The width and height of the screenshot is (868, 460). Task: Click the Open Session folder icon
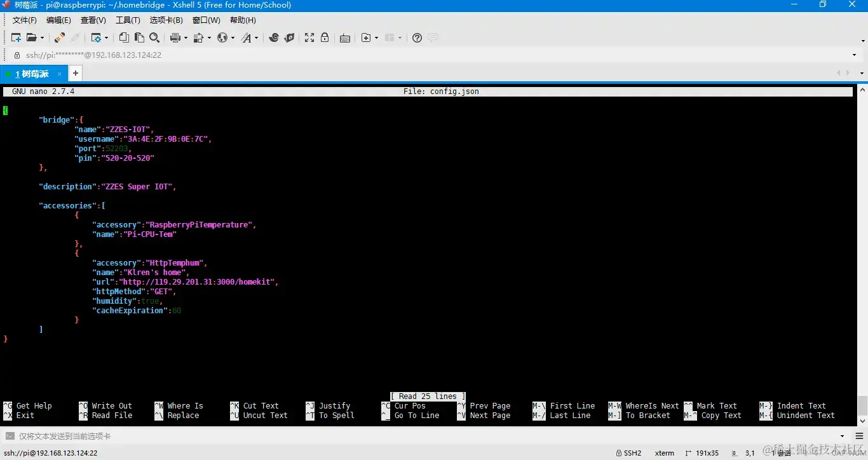[31, 38]
